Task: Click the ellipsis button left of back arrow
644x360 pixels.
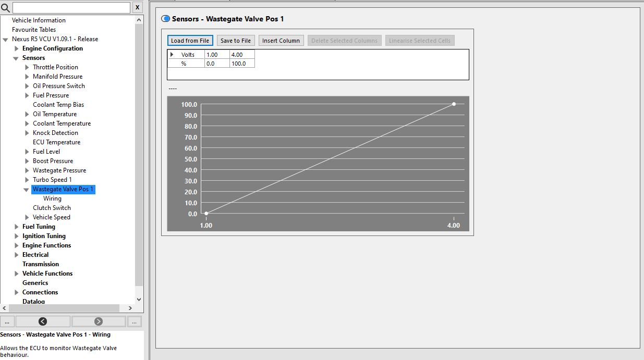Action: click(x=7, y=321)
